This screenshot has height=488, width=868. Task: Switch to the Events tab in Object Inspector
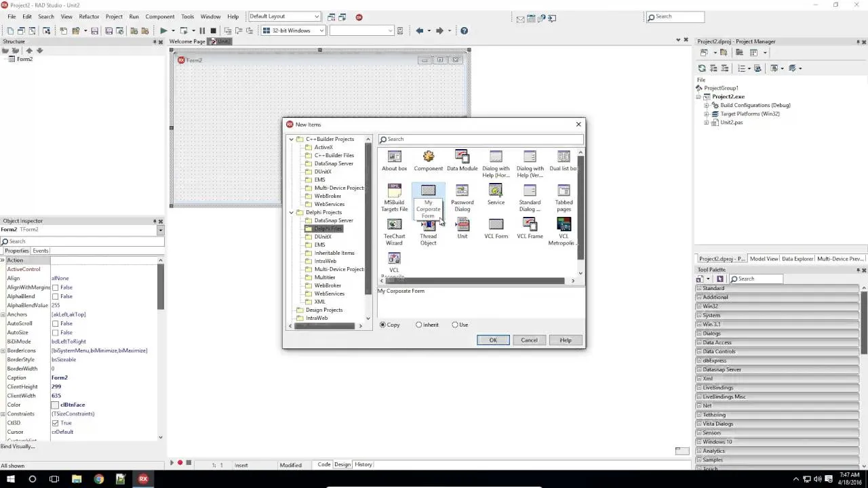pos(40,251)
